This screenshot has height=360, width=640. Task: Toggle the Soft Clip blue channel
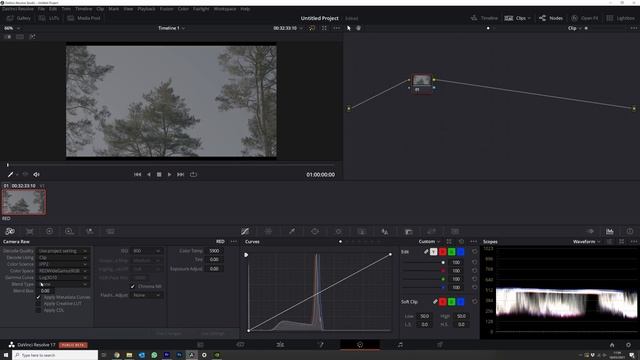click(460, 302)
